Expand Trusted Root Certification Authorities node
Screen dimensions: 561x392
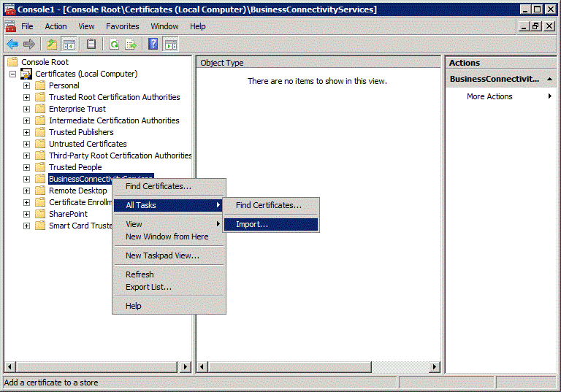26,97
